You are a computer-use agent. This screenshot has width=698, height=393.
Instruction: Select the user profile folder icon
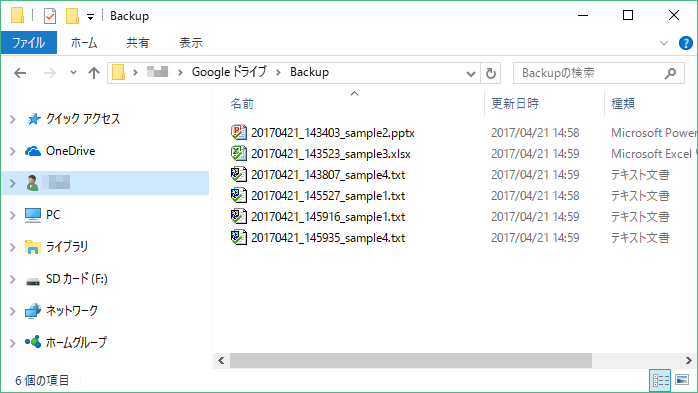32,183
